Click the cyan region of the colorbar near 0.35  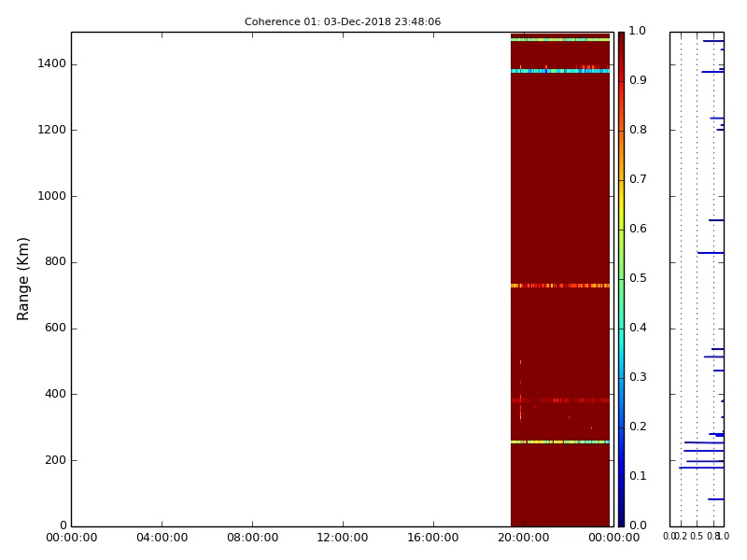[621, 354]
